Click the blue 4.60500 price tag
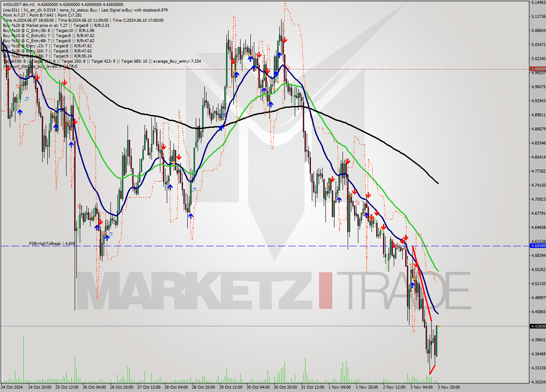Image resolution: width=546 pixels, height=392 pixels. click(x=537, y=246)
